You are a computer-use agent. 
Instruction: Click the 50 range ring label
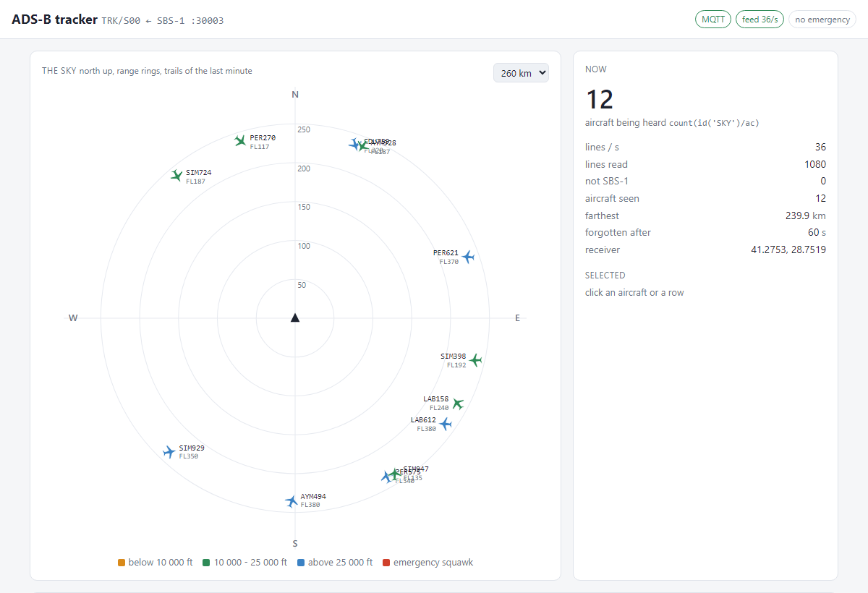pos(302,285)
